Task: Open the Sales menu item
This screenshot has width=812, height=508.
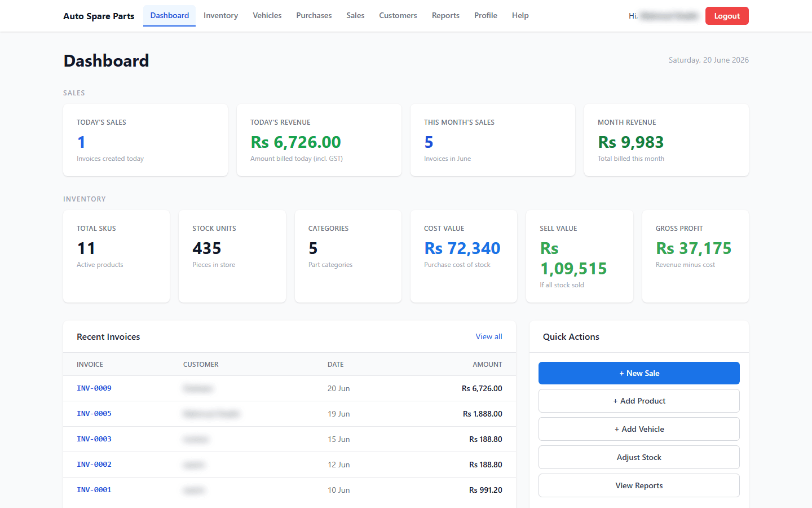Action: 355,16
